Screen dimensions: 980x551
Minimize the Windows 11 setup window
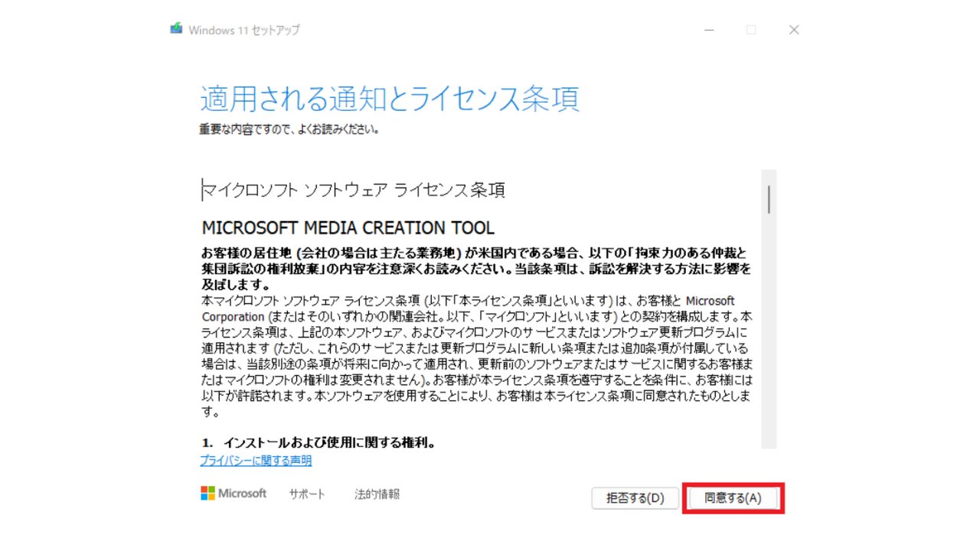[x=709, y=30]
